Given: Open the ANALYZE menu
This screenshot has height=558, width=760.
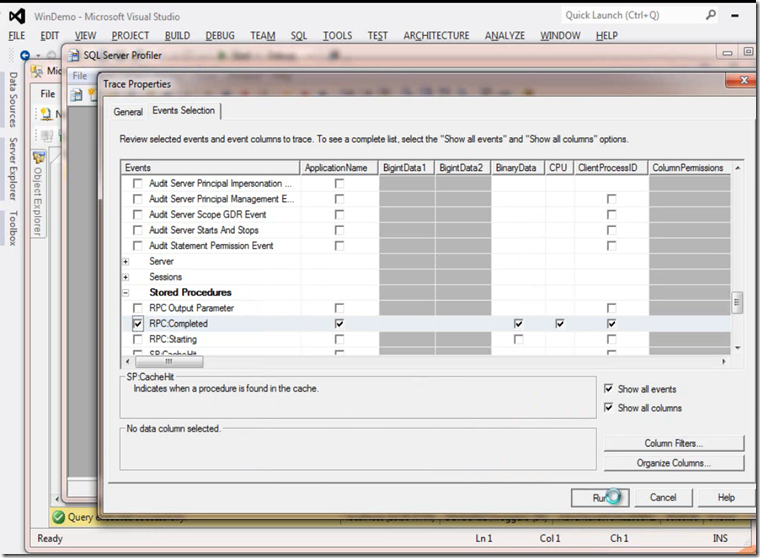Looking at the screenshot, I should [x=505, y=35].
